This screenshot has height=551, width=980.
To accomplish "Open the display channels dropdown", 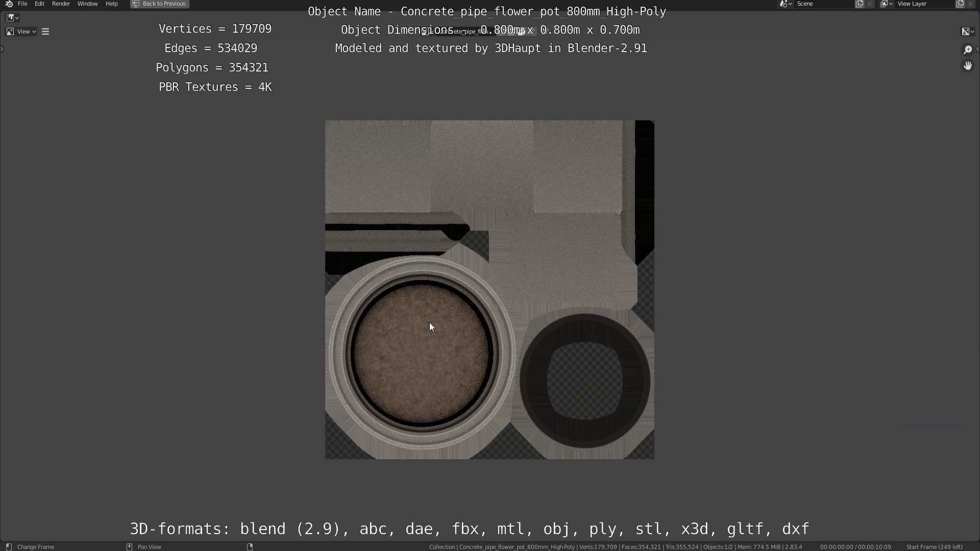I will tap(968, 32).
